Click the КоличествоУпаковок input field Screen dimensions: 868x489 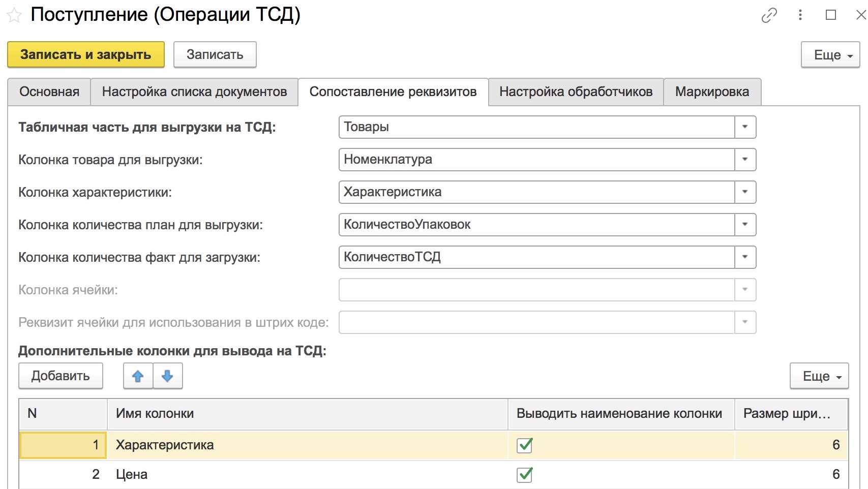[536, 225]
